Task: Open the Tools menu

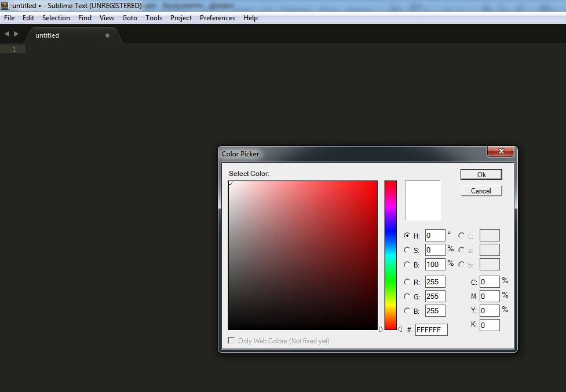Action: pos(154,18)
